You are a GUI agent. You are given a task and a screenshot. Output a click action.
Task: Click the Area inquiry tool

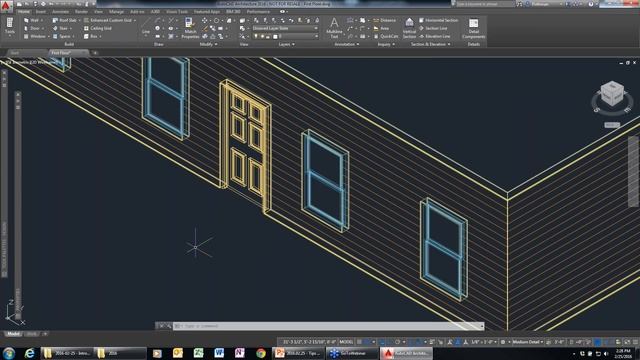pos(381,28)
